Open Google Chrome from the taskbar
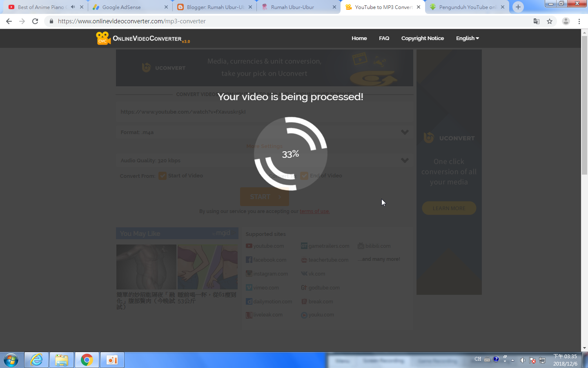The width and height of the screenshot is (588, 368). (87, 360)
